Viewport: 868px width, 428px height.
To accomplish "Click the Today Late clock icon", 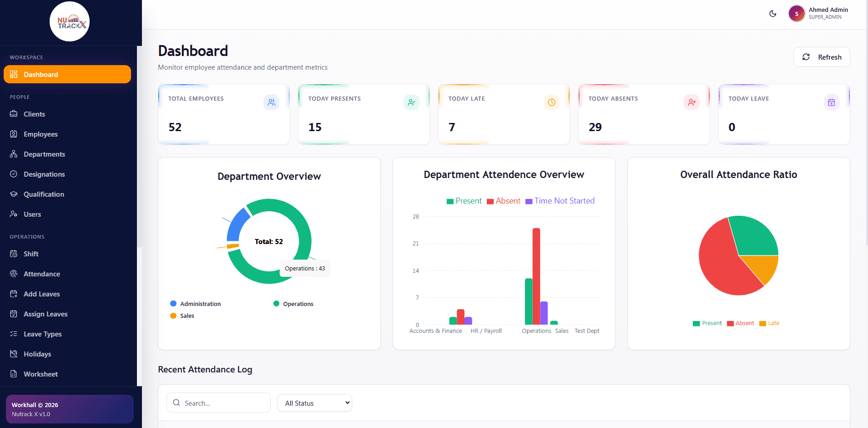I will pos(551,102).
